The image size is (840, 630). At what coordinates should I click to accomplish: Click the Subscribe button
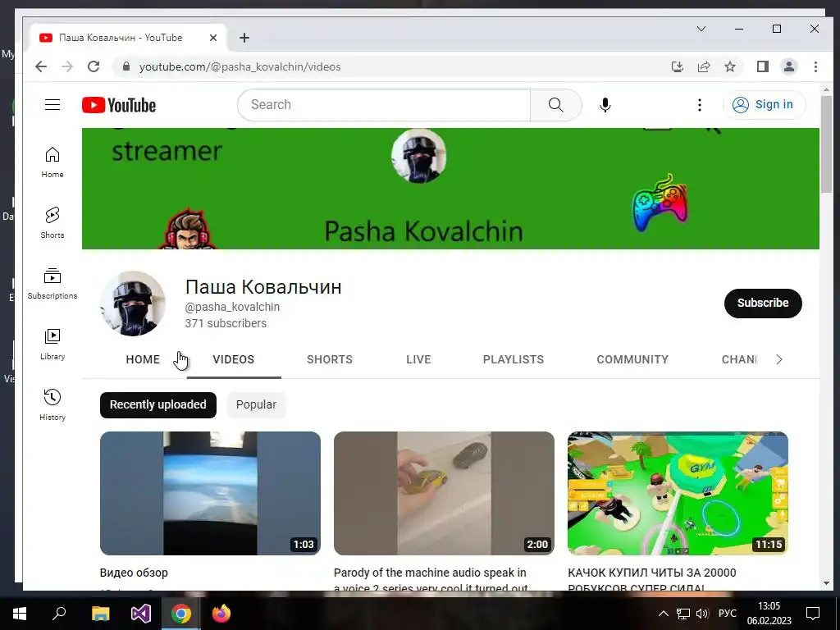point(763,304)
